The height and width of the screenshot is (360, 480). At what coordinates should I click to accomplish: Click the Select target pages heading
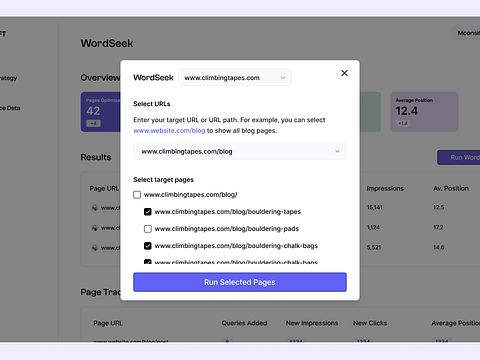pyautogui.click(x=163, y=180)
